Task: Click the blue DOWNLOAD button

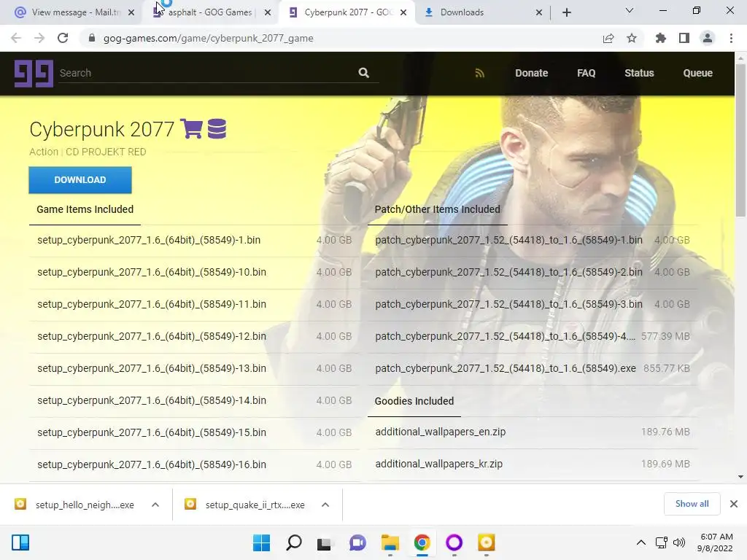Action: click(x=80, y=180)
